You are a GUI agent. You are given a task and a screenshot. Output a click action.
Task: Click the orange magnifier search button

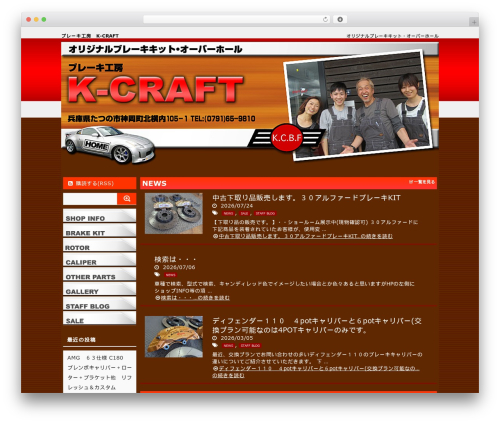[127, 199]
